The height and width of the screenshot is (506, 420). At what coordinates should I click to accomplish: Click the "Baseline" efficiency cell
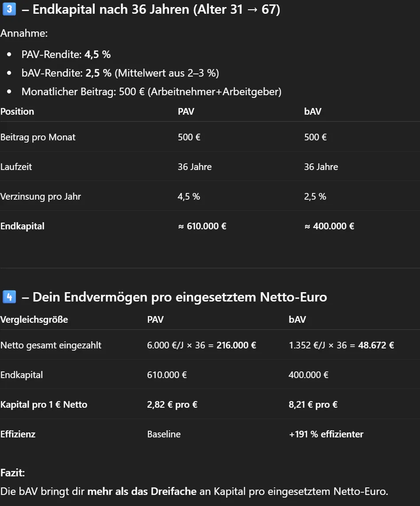tap(164, 434)
